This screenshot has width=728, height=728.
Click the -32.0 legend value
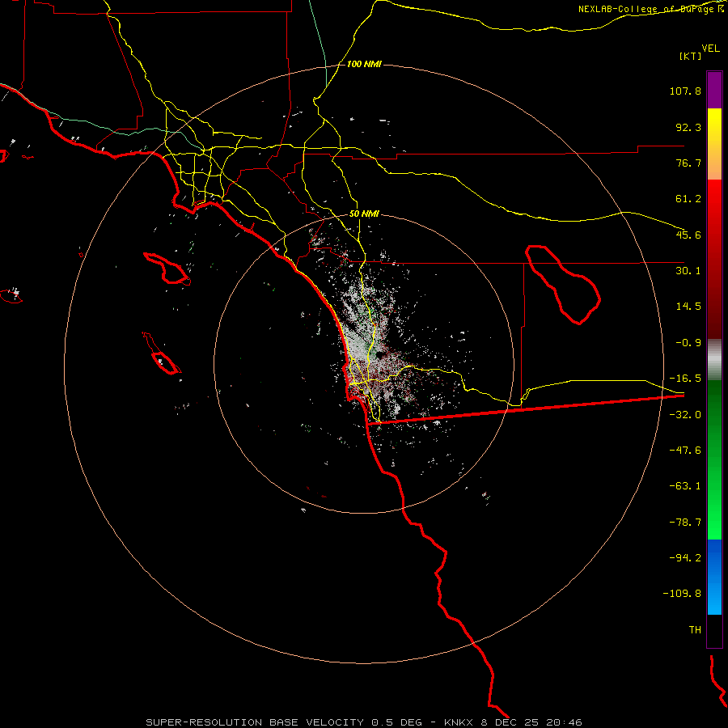pos(685,415)
